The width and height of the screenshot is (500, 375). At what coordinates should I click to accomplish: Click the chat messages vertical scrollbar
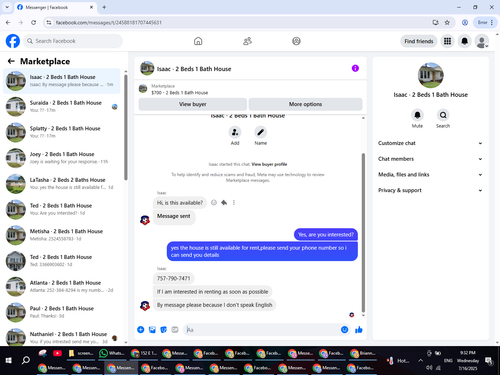[x=363, y=232]
